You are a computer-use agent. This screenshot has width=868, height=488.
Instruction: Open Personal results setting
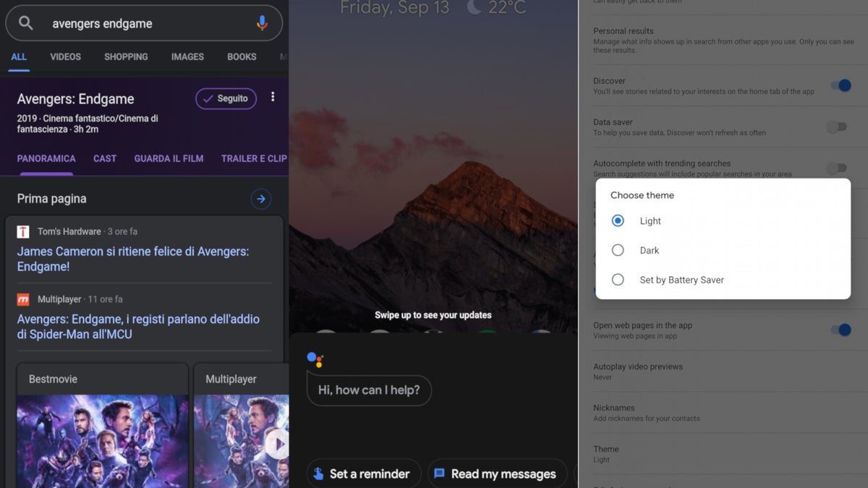coord(723,40)
